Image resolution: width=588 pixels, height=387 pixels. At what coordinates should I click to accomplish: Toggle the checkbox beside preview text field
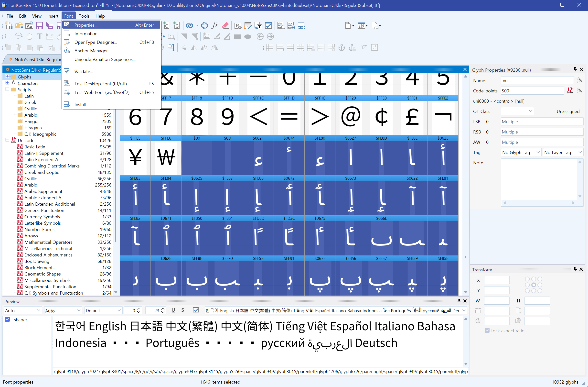pos(196,310)
